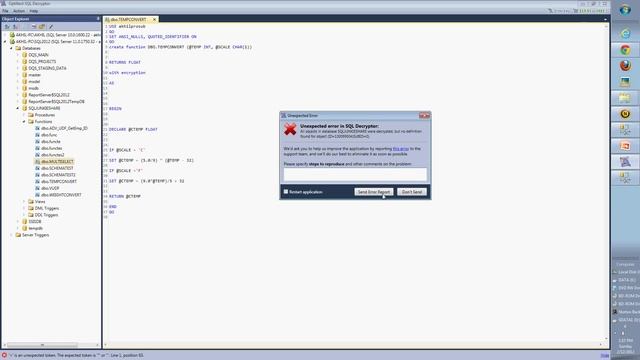This screenshot has height=360, width=640.
Task: Expand the Views folder
Action: click(24, 202)
